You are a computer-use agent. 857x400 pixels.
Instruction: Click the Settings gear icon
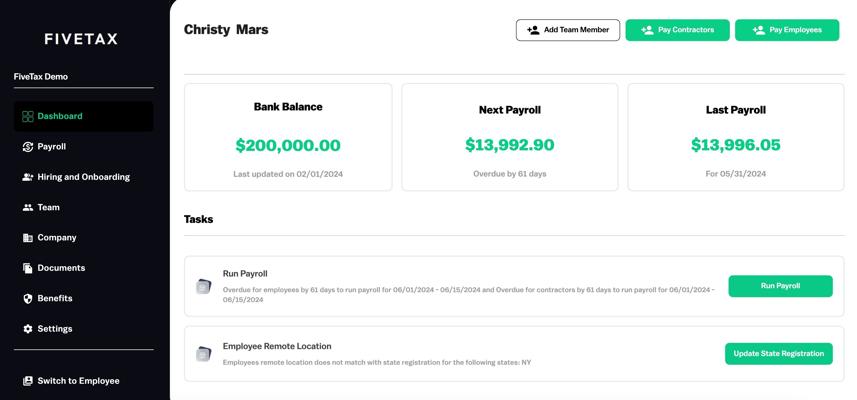[x=28, y=329]
